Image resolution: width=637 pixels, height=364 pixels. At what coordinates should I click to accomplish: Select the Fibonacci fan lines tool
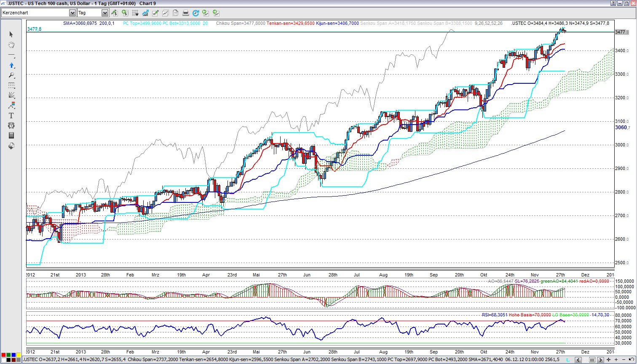tap(11, 95)
